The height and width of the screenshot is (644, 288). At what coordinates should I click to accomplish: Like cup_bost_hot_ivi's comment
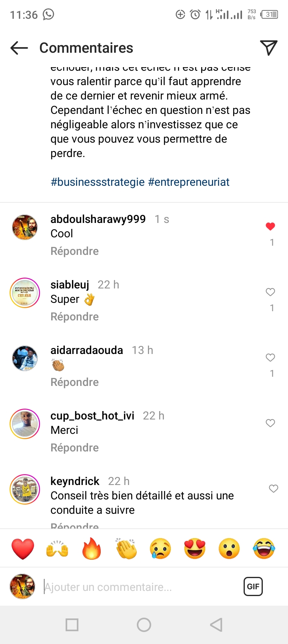[x=270, y=423]
